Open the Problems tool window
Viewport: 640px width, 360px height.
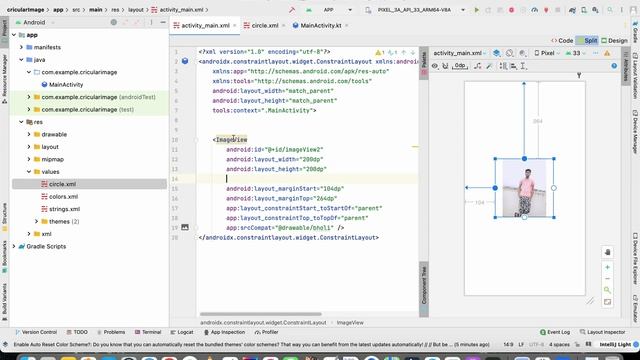click(x=111, y=332)
